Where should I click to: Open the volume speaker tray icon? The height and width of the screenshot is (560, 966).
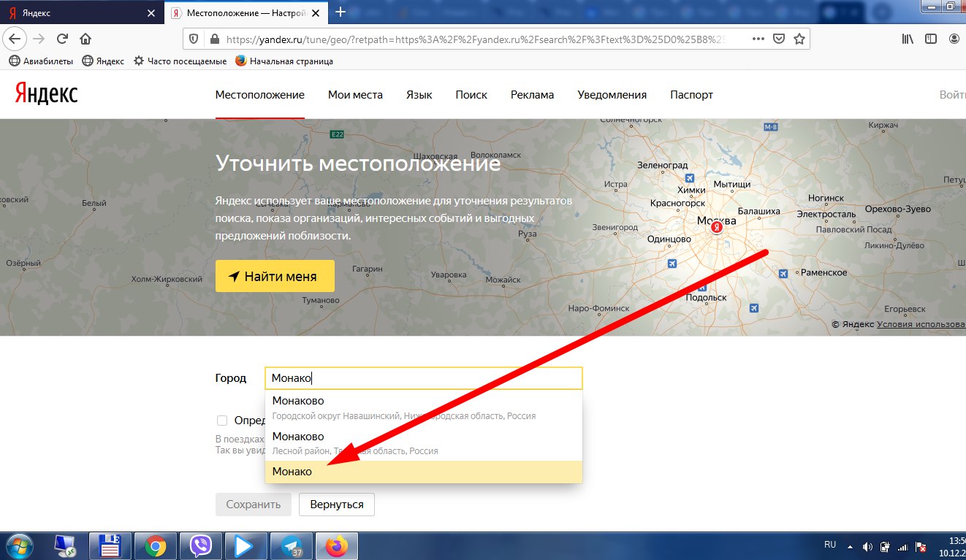[x=867, y=546]
